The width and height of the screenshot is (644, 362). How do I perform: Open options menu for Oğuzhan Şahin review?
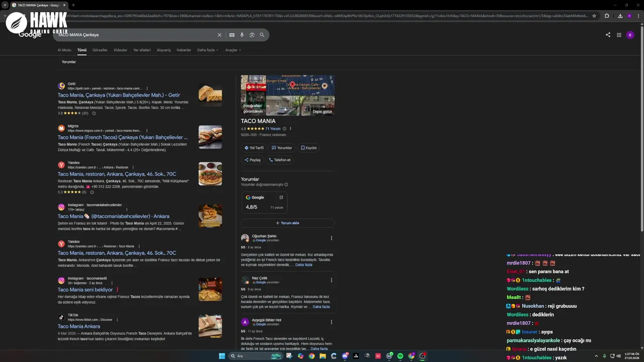pos(331,238)
